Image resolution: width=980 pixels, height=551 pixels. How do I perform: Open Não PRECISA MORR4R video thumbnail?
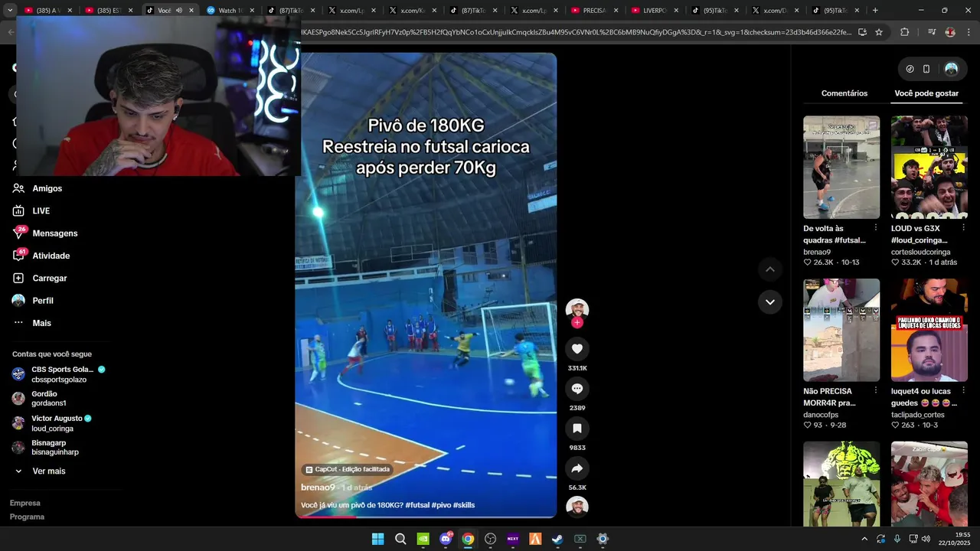(841, 330)
